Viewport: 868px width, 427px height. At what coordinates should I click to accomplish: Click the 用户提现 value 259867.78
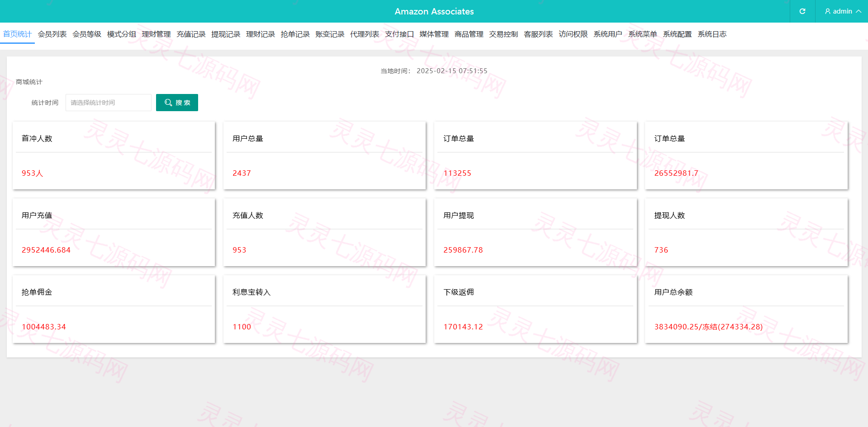[x=463, y=250]
